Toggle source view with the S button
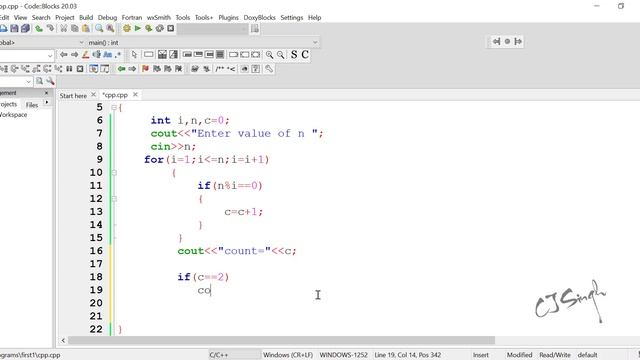This screenshot has height=360, width=640. point(294,55)
